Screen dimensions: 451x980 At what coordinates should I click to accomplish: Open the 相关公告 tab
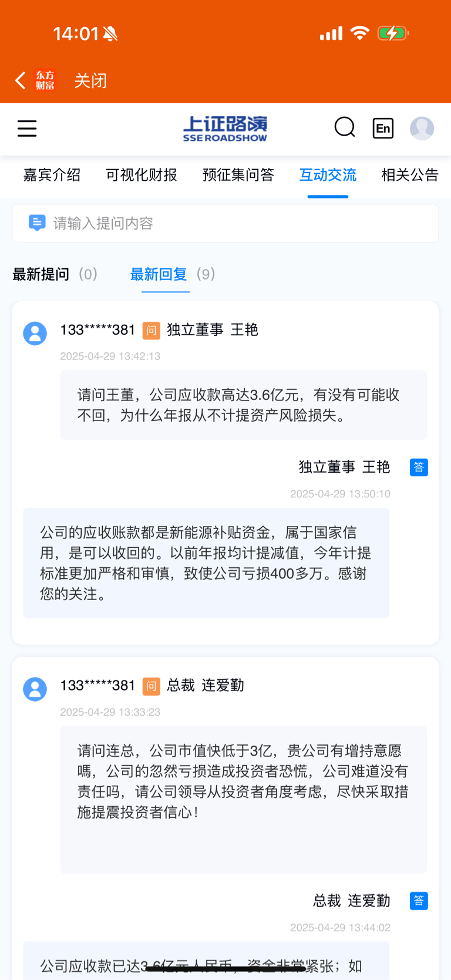click(x=410, y=175)
